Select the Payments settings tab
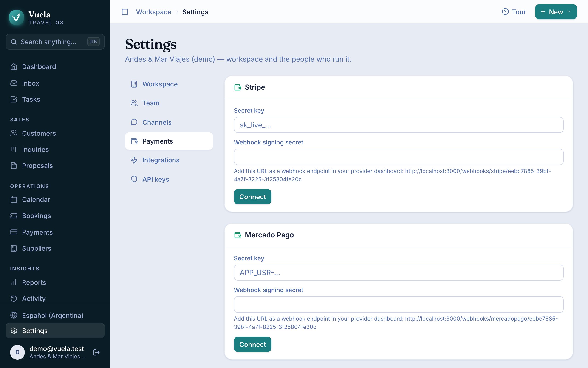 169,141
